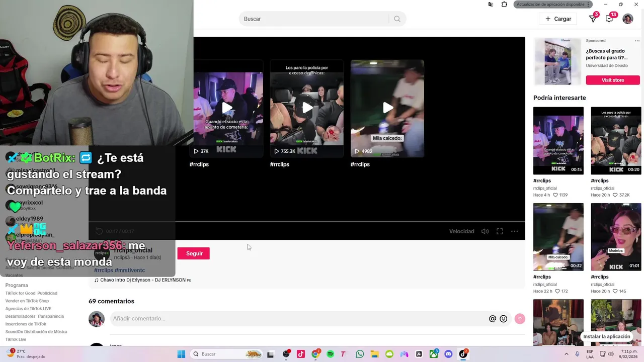The width and height of the screenshot is (644, 362).
Task: Click Instalar la aplicación button
Action: point(607,336)
